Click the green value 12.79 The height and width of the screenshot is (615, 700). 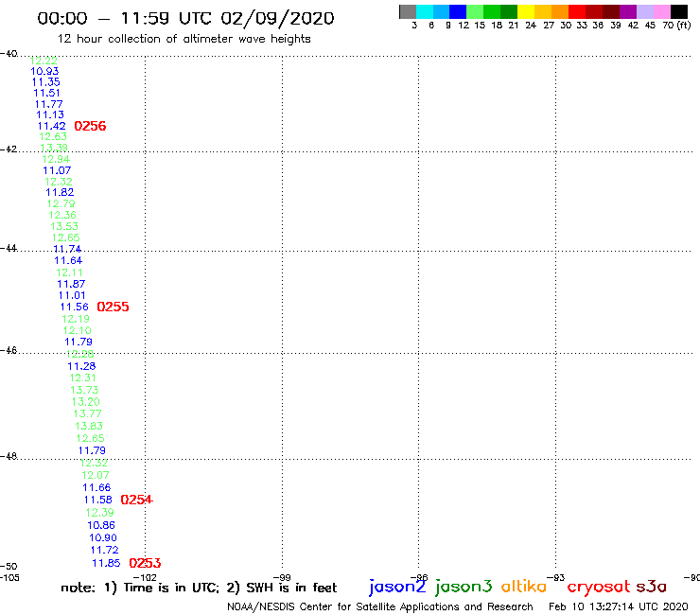pos(61,203)
